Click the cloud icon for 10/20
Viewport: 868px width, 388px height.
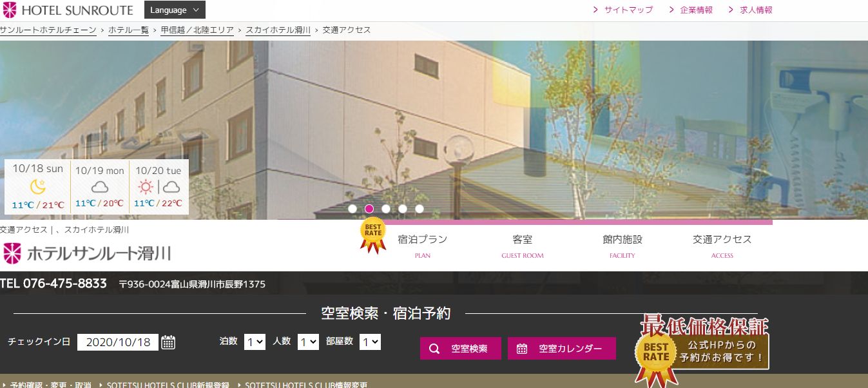coord(171,188)
